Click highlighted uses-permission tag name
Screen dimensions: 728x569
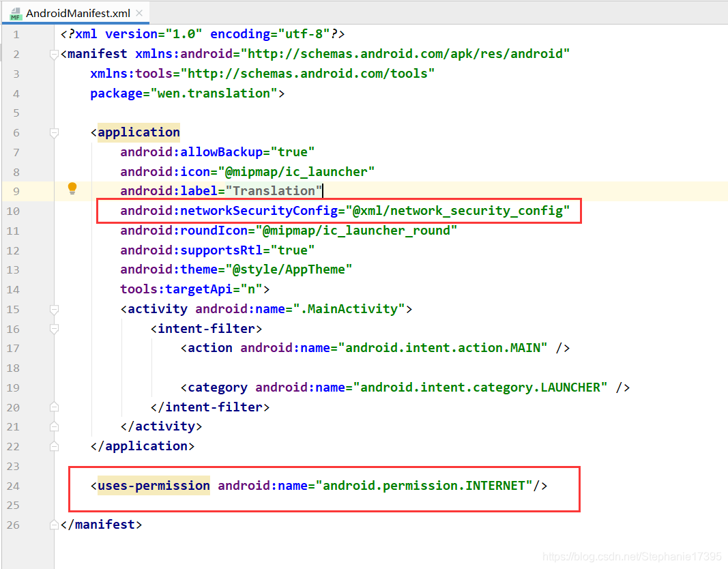coord(154,486)
